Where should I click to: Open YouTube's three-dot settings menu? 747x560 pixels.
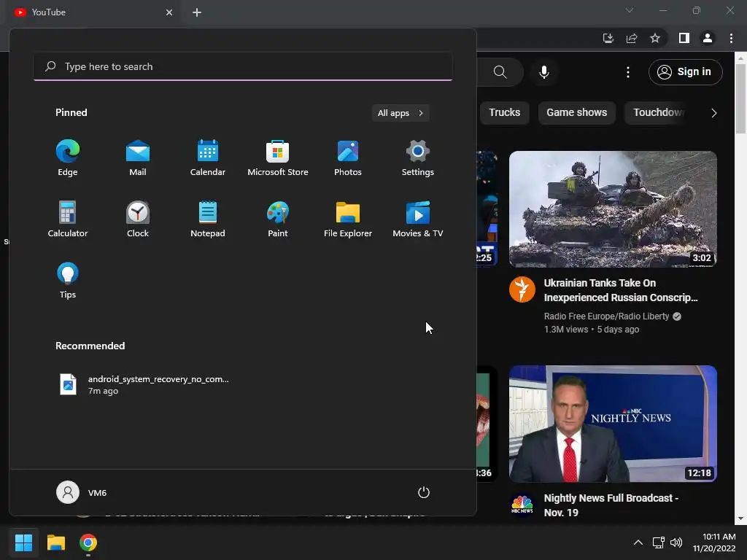click(x=628, y=72)
